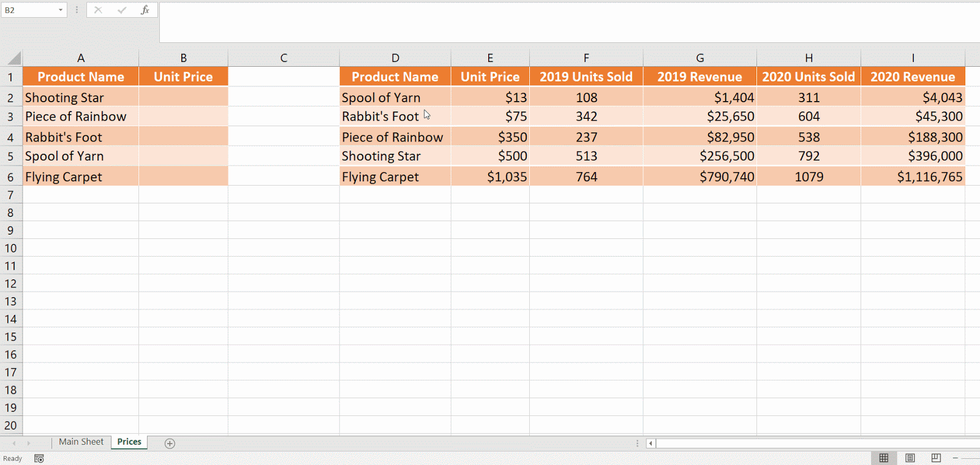This screenshot has height=465, width=980.
Task: Select empty Unit Price cell B2
Action: coord(183,97)
